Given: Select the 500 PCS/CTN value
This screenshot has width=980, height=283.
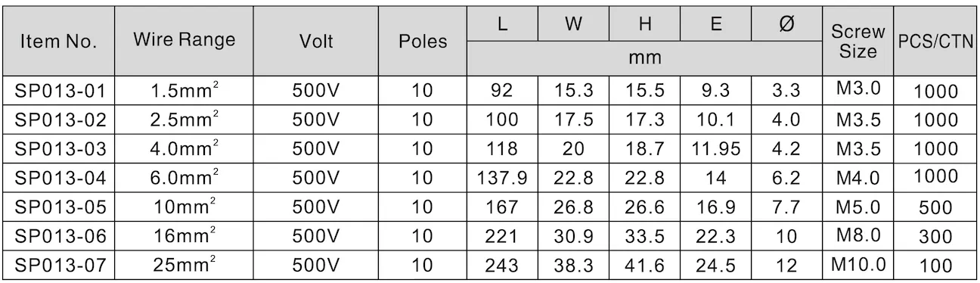Looking at the screenshot, I should [x=935, y=207].
